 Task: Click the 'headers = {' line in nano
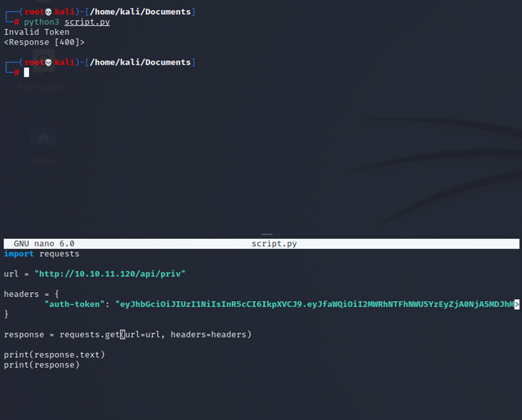click(31, 294)
